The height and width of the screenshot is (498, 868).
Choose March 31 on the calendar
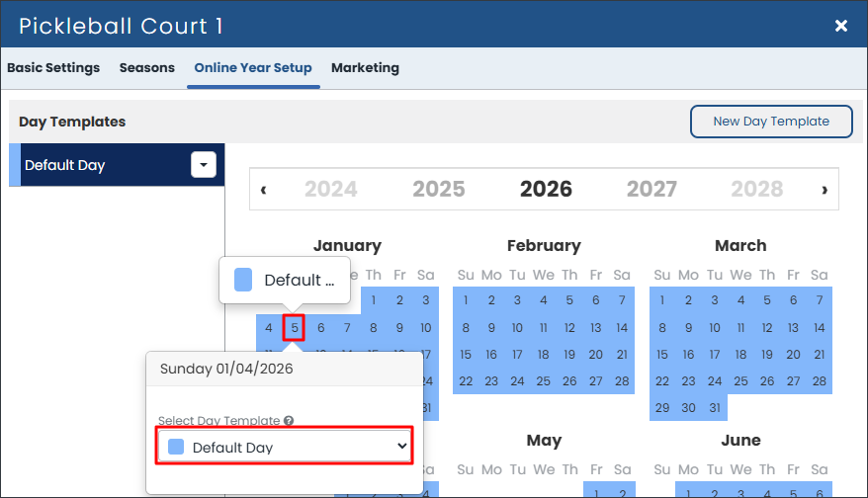click(715, 408)
